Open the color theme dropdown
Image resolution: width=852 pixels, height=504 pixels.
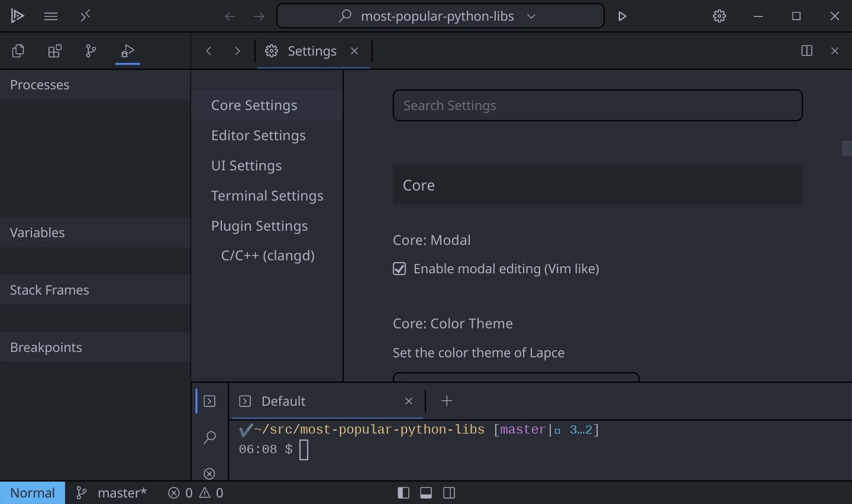[x=516, y=377]
